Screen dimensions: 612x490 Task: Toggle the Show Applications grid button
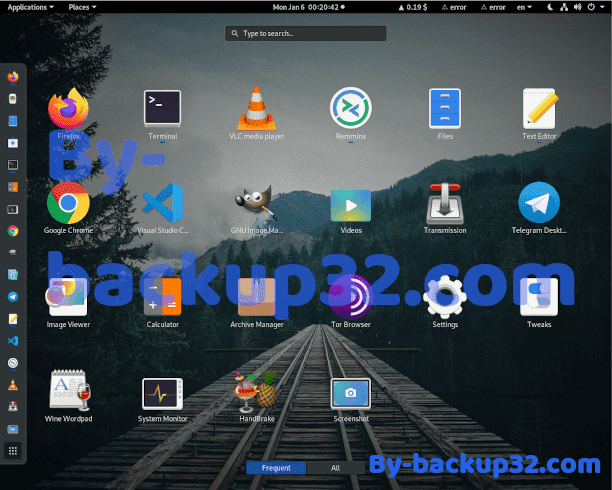point(13,451)
